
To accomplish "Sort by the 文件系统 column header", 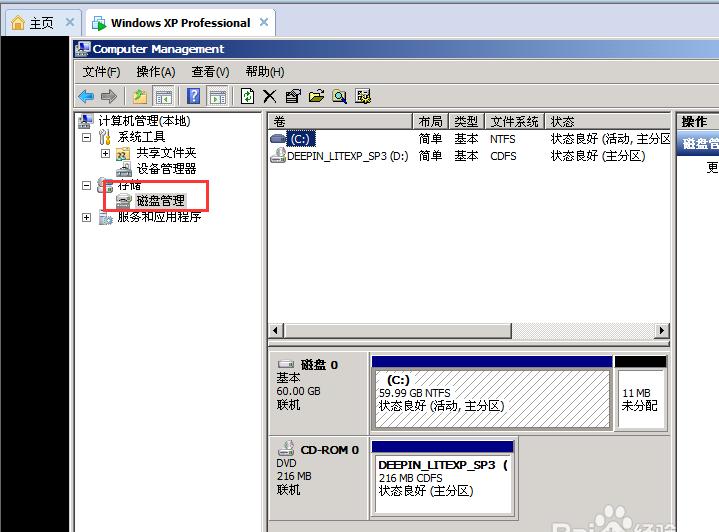I will [x=514, y=122].
